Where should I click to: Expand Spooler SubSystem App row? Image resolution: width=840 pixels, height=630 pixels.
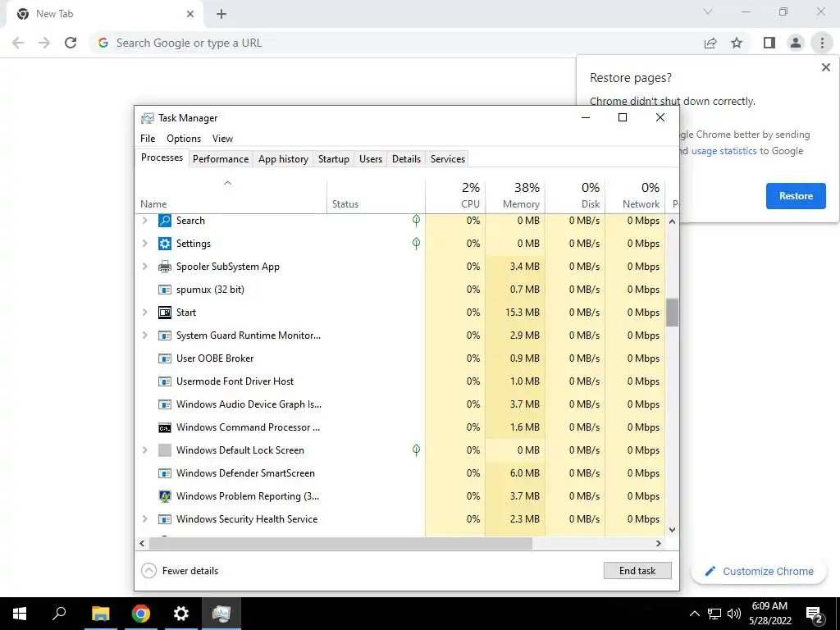point(144,267)
